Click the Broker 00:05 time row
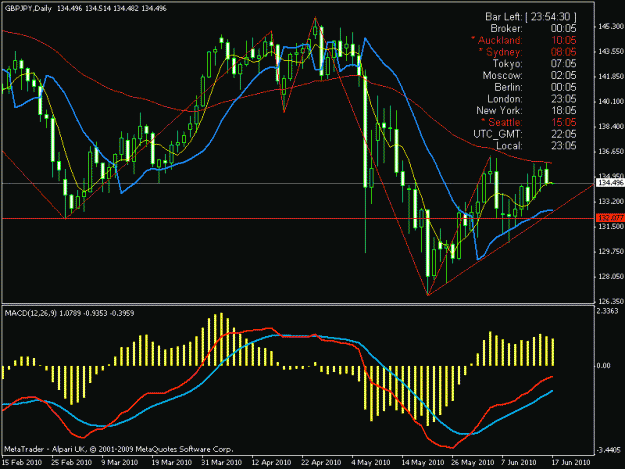 pyautogui.click(x=533, y=28)
